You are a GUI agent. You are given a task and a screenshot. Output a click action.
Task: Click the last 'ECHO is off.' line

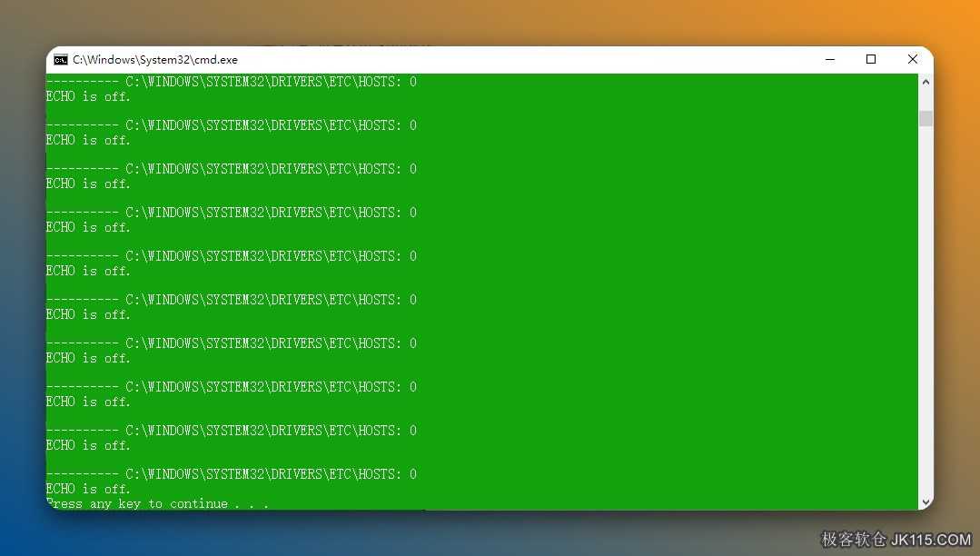tap(88, 489)
